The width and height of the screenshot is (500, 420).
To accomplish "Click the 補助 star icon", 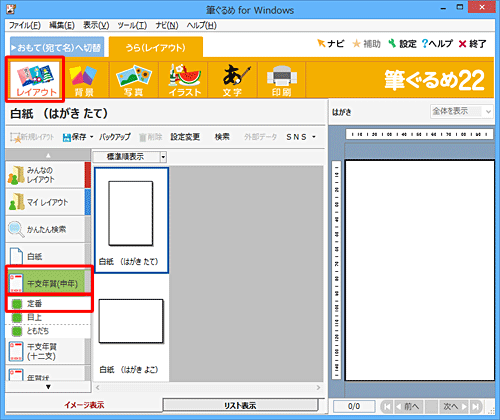I will [x=357, y=44].
